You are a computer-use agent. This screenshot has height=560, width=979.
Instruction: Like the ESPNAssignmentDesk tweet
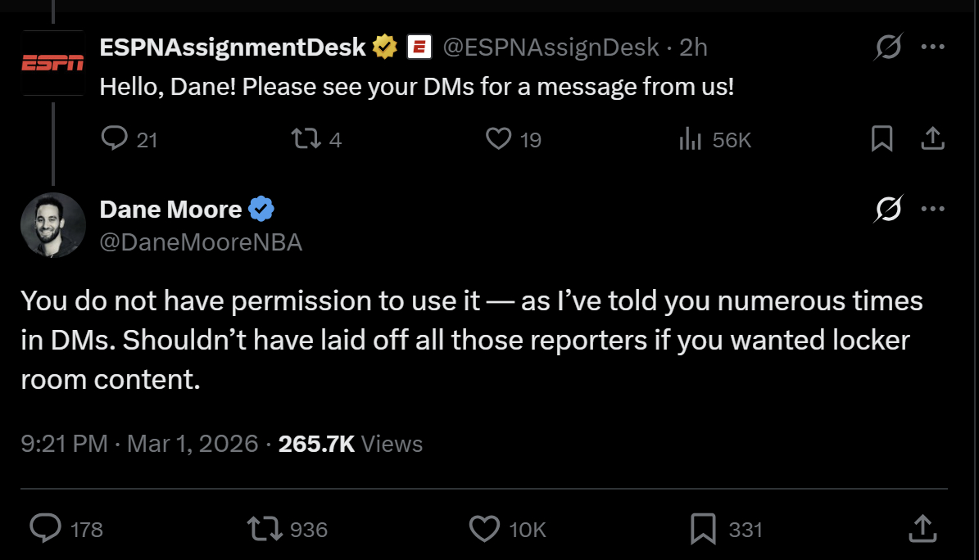pos(499,140)
